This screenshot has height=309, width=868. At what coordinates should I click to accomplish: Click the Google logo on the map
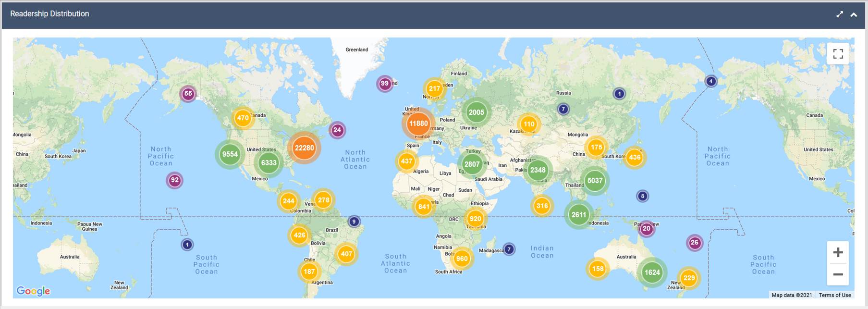[x=33, y=291]
